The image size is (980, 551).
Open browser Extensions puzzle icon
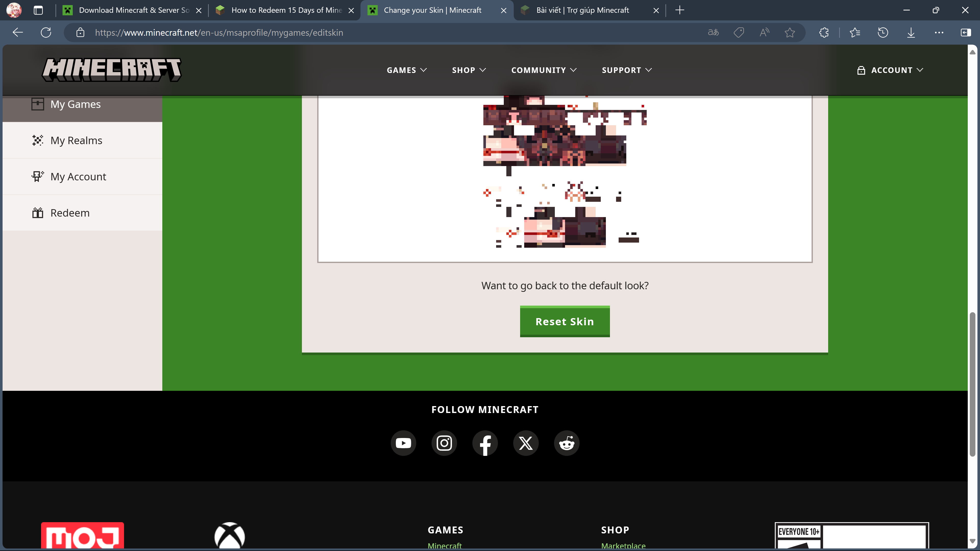pyautogui.click(x=824, y=33)
